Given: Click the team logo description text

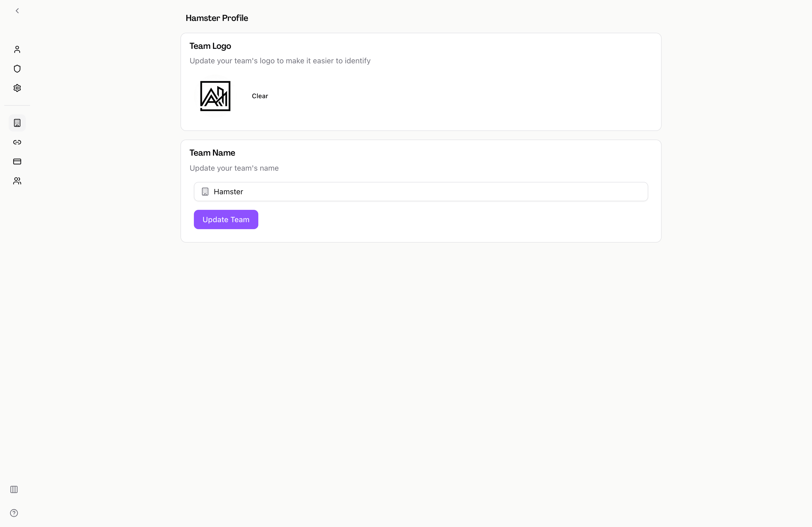Looking at the screenshot, I should [280, 61].
